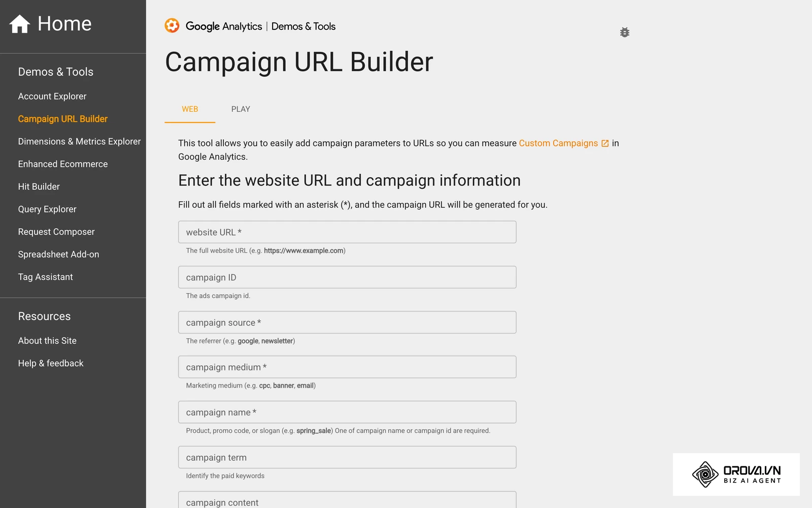Open Account Explorer in the sidebar
The width and height of the screenshot is (812, 508).
tap(52, 97)
